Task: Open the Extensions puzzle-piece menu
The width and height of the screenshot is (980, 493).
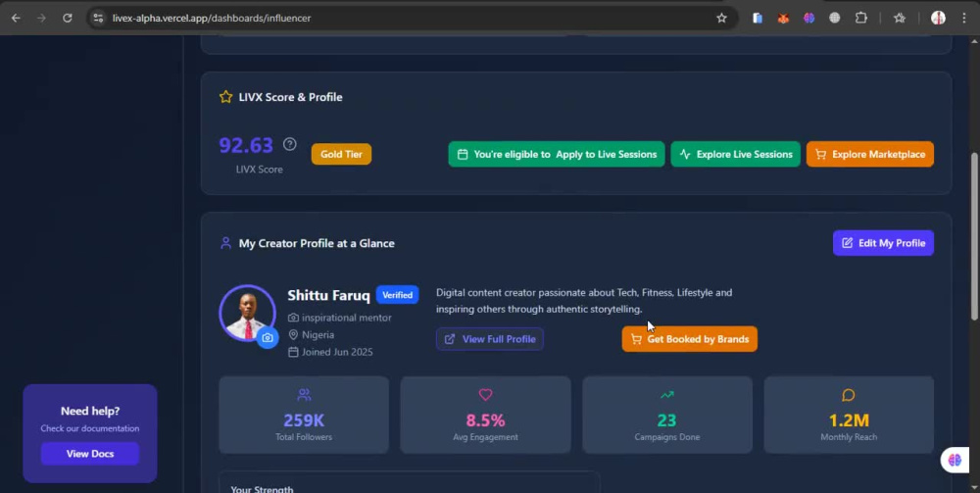Action: 861,18
